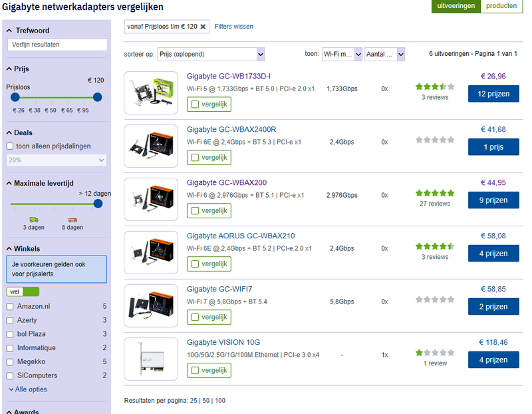Tick vergelijk for Gigabyte AORUS GC-WBAX210
This screenshot has width=532, height=414.
(x=195, y=264)
